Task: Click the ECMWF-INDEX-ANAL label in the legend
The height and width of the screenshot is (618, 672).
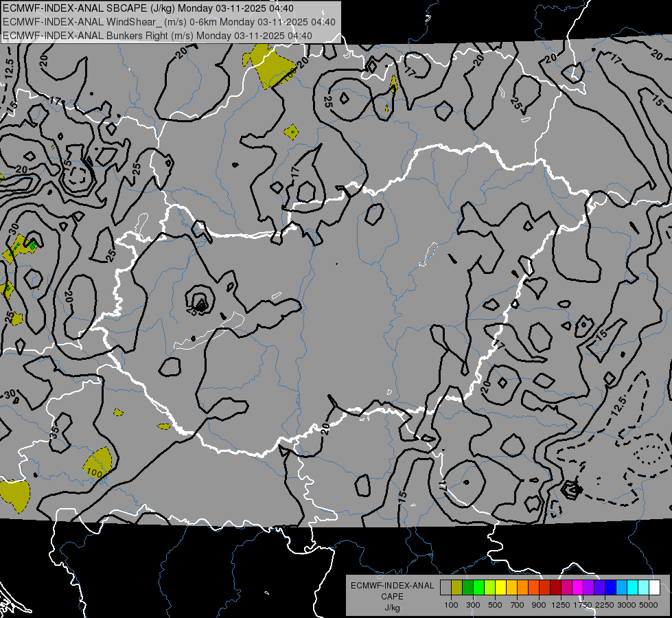Action: tap(392, 586)
